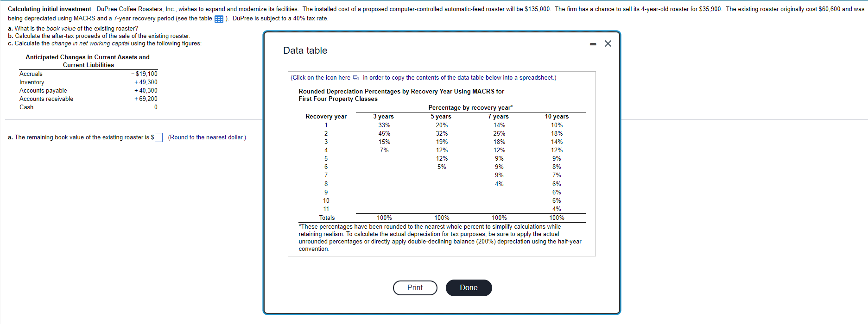Screen dimensions: 868x324
Task: Click the Totals row label
Action: click(327, 218)
